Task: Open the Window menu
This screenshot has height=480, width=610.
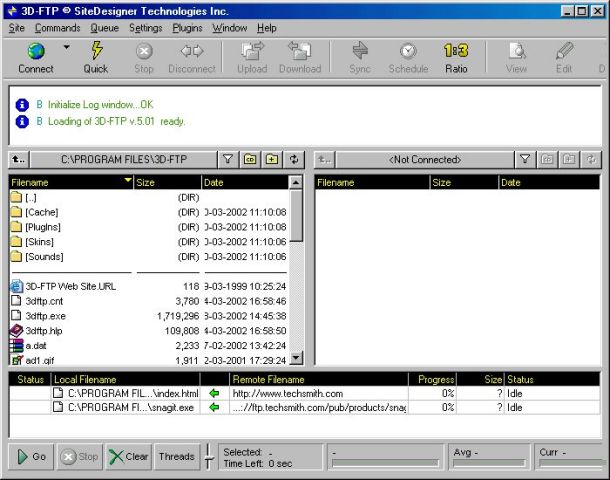Action: (x=230, y=28)
